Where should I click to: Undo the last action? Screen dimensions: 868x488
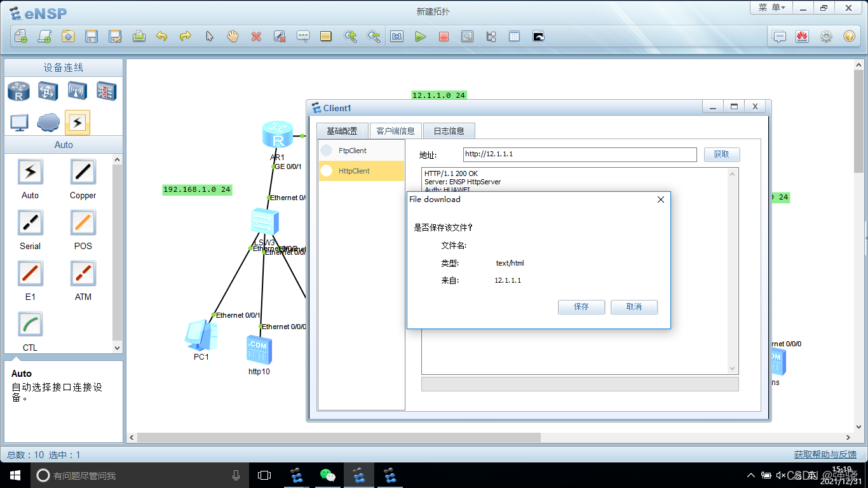[161, 36]
